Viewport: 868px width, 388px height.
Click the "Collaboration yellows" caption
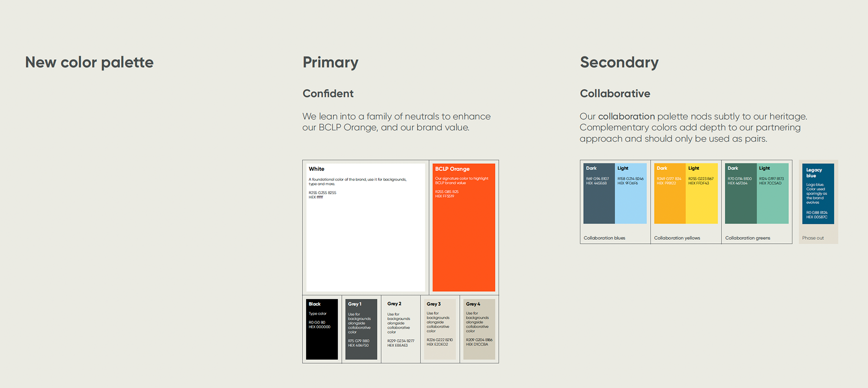coord(677,238)
